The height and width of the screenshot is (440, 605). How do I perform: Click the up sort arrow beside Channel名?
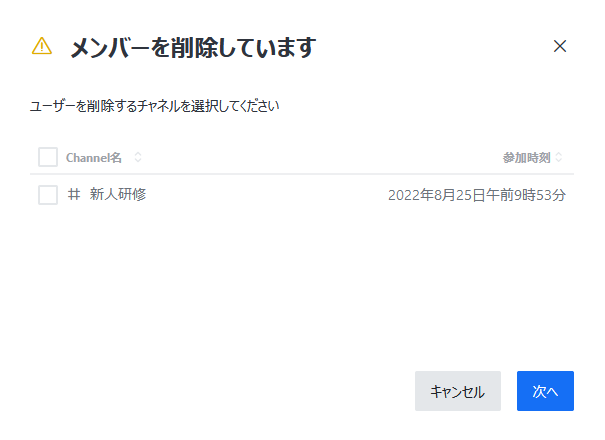(138, 154)
